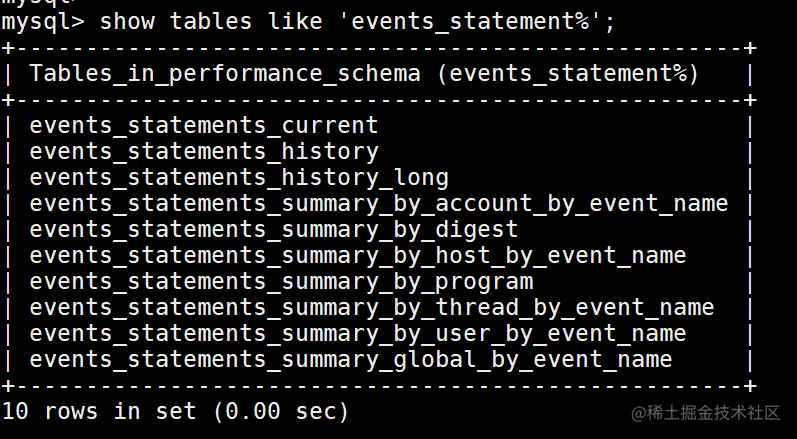Select events_statements_summary_global_by_event_name entry
Image resolution: width=797 pixels, height=439 pixels.
pyautogui.click(x=351, y=359)
